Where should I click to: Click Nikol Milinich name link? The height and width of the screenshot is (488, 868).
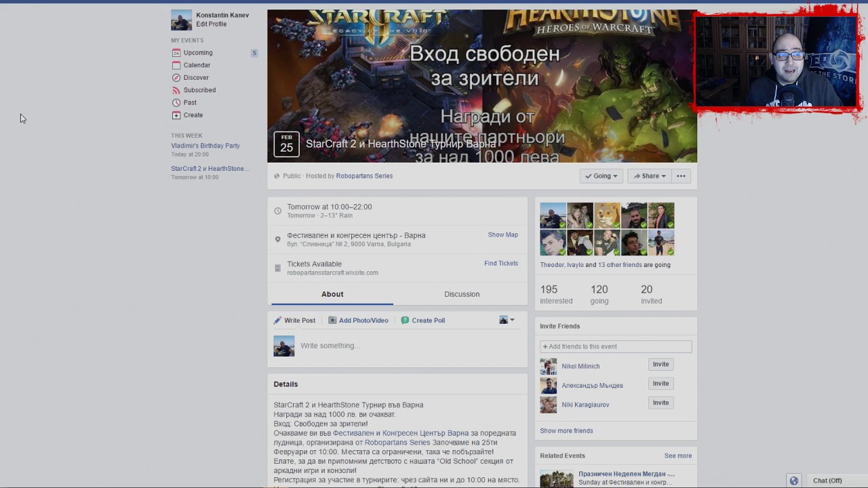click(580, 367)
